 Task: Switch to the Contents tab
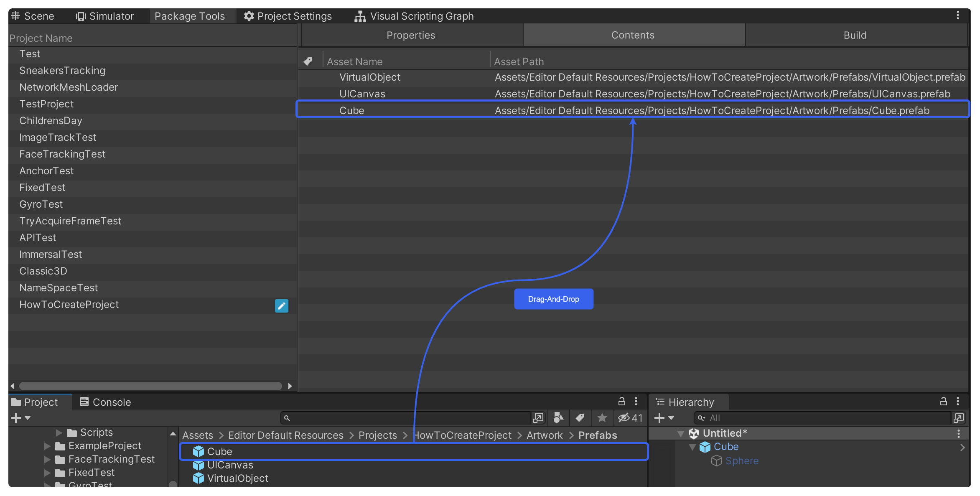[634, 35]
